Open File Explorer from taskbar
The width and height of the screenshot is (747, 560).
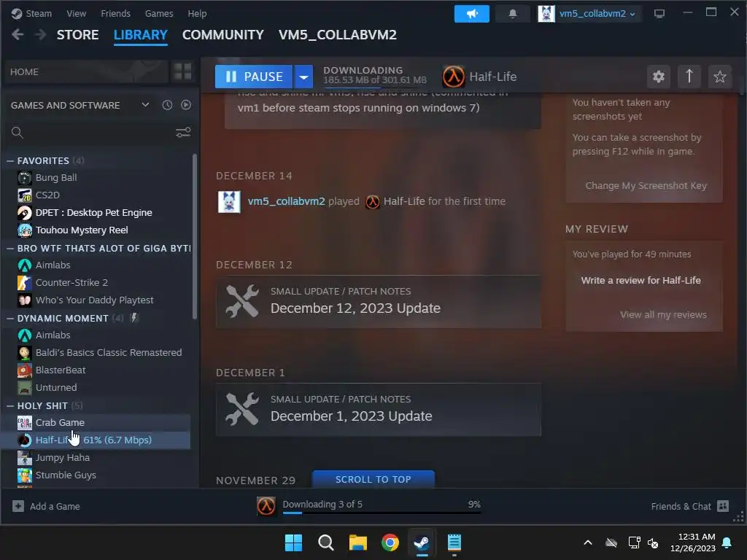click(x=357, y=542)
